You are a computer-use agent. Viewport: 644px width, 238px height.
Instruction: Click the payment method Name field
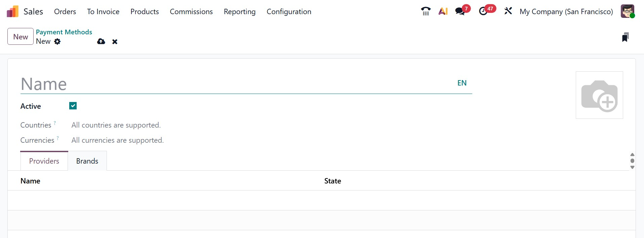235,84
